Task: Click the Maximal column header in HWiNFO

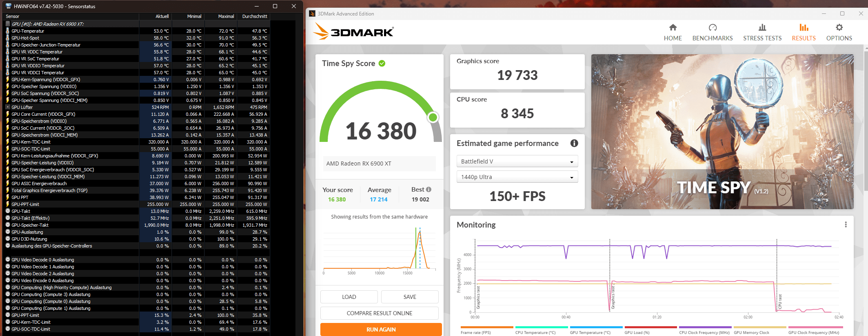Action: tap(220, 16)
